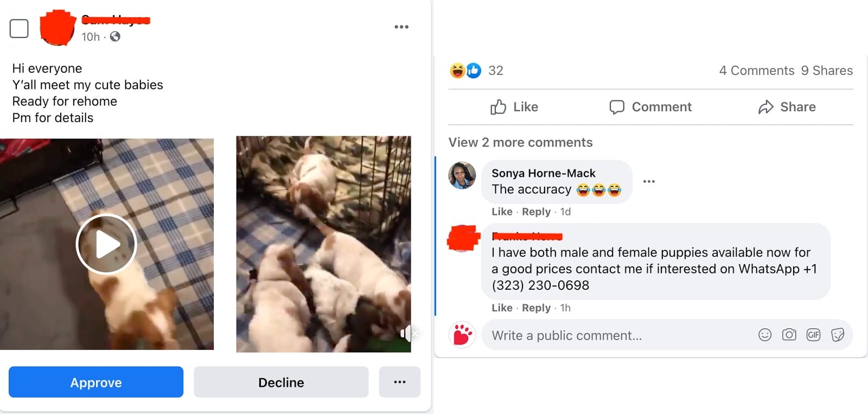Open the three-dot menu beside Decline
Viewport: 868px width, 414px height.
[400, 382]
